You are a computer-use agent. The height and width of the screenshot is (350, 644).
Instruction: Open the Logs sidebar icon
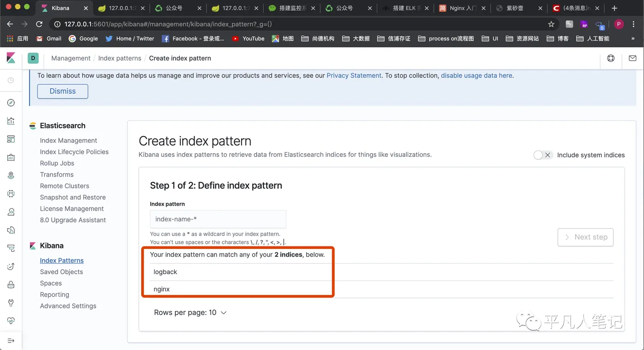[x=11, y=230]
